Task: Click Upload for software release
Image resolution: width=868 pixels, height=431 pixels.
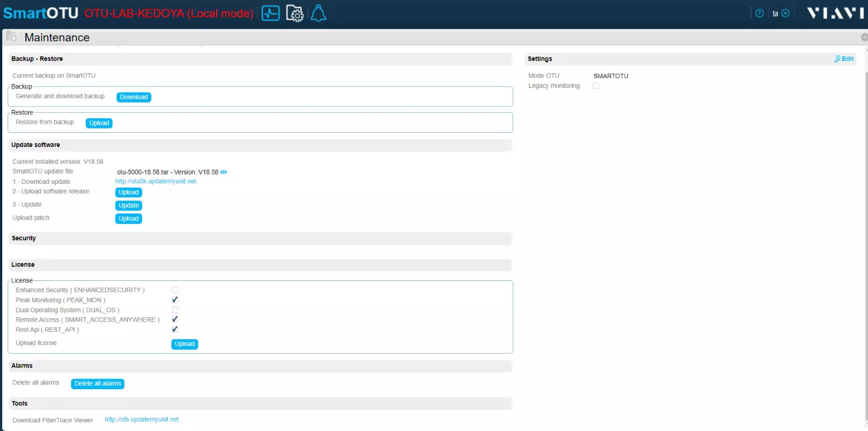Action: pyautogui.click(x=129, y=192)
